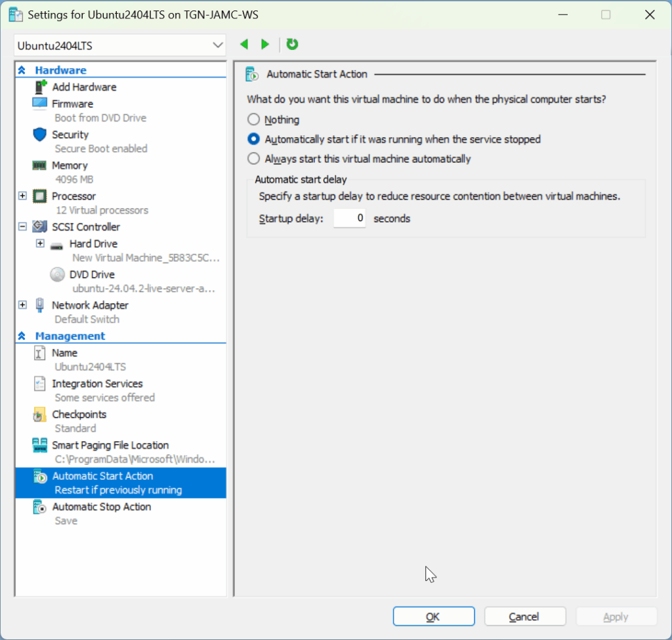Click the settings window title bar icon
This screenshot has height=640, width=672.
point(16,14)
